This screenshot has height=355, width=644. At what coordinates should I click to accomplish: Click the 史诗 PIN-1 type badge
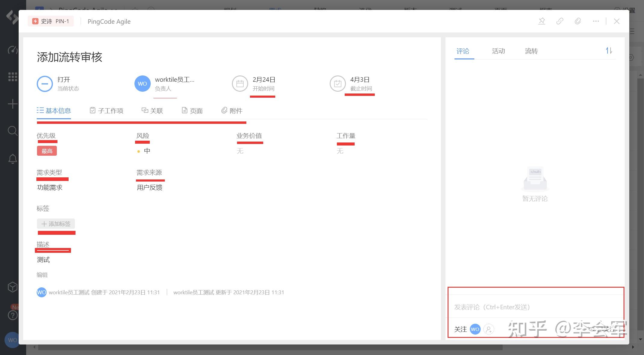click(51, 21)
